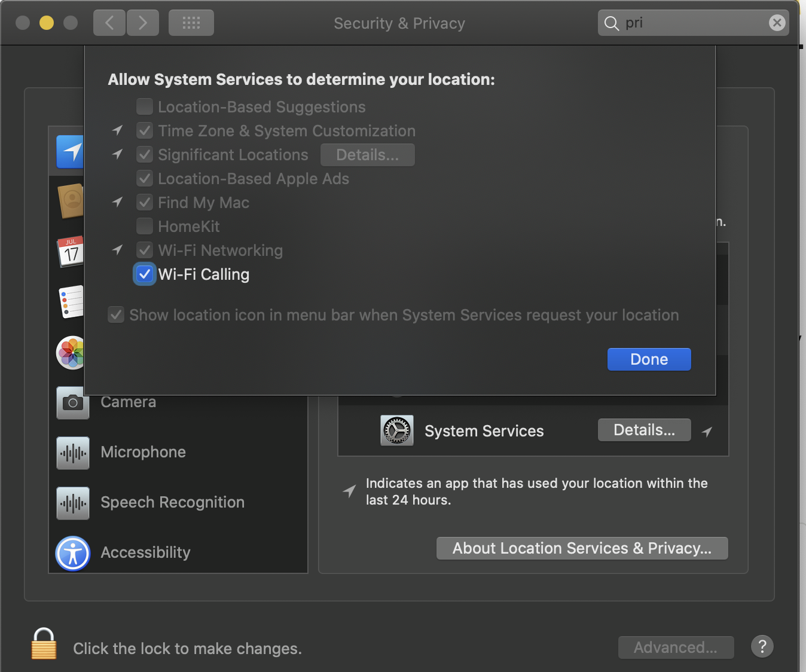Screen dimensions: 806x672
Task: Toggle Location-Based Apple Ads checkbox
Action: coord(145,178)
